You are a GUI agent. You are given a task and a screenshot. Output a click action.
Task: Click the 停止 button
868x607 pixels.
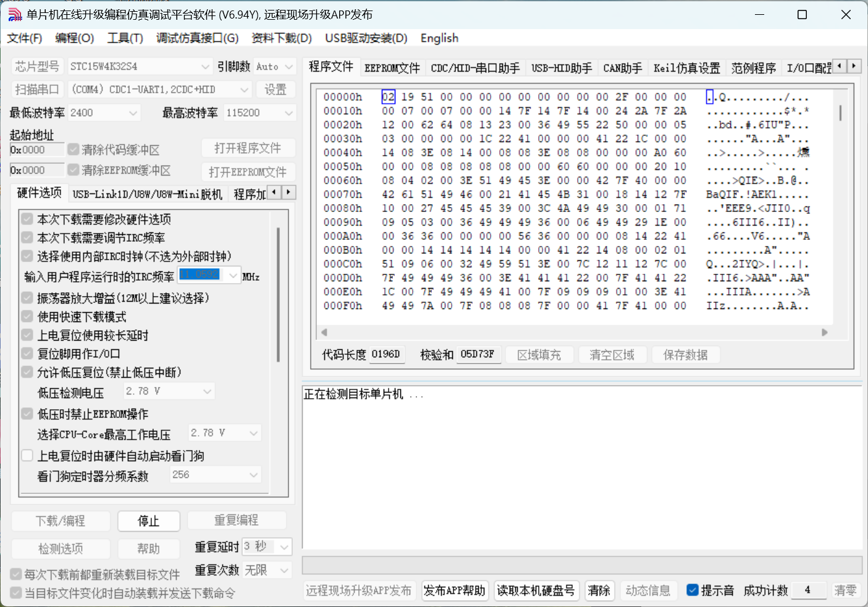coord(149,521)
